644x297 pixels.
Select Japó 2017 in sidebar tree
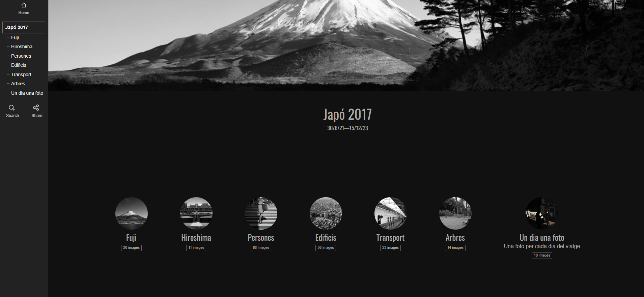pos(24,27)
